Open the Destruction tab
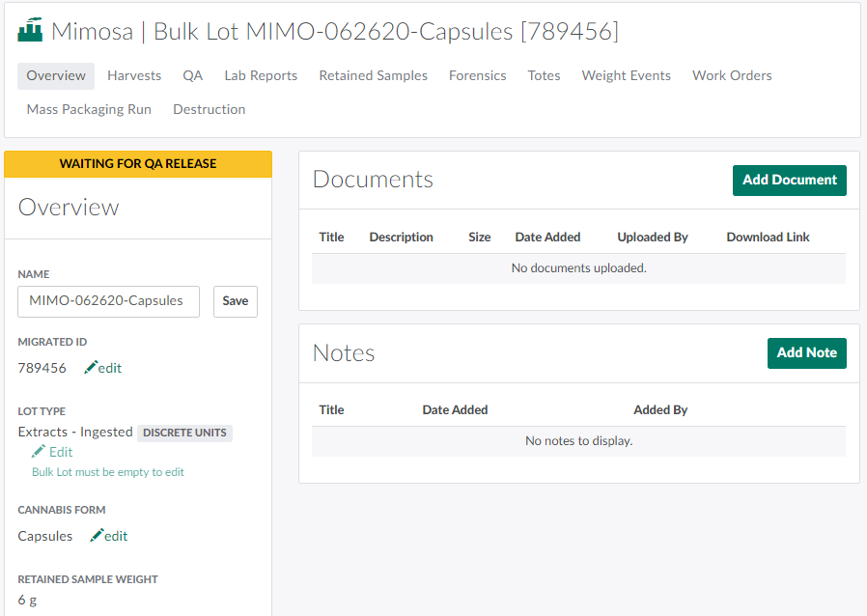 pos(209,109)
